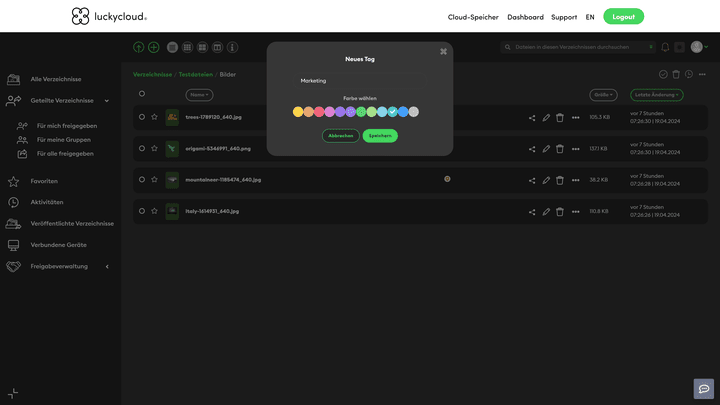Open the info icon in the toolbar
Image resolution: width=720 pixels, height=405 pixels.
click(232, 47)
